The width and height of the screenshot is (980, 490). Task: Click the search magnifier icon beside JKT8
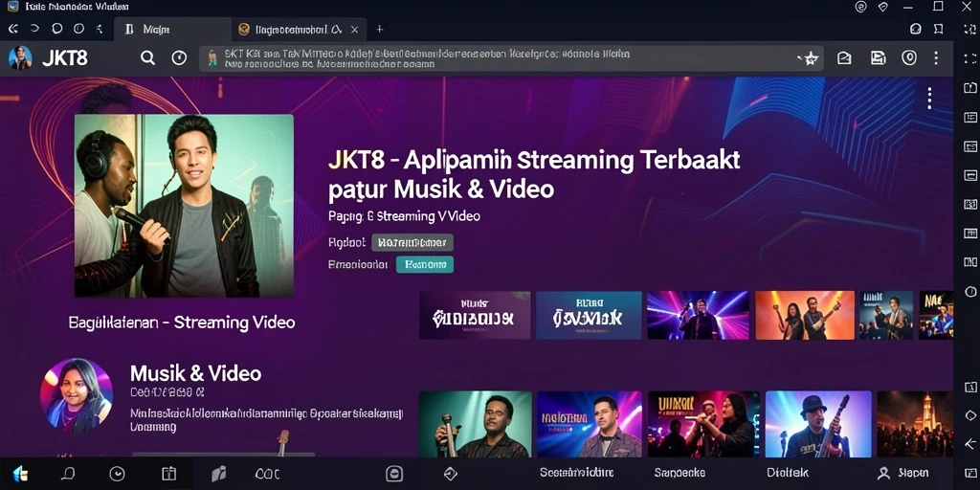click(147, 58)
